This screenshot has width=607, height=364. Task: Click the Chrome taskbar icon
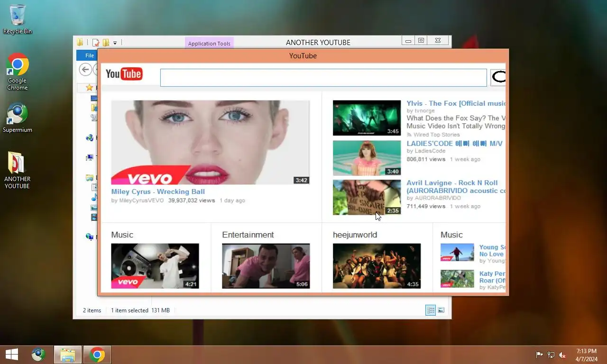[97, 355]
